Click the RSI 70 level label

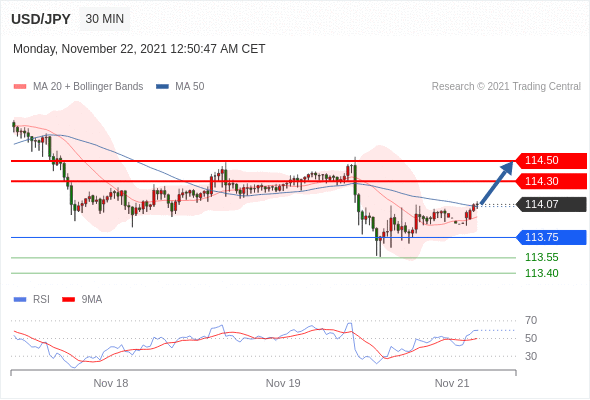point(531,321)
